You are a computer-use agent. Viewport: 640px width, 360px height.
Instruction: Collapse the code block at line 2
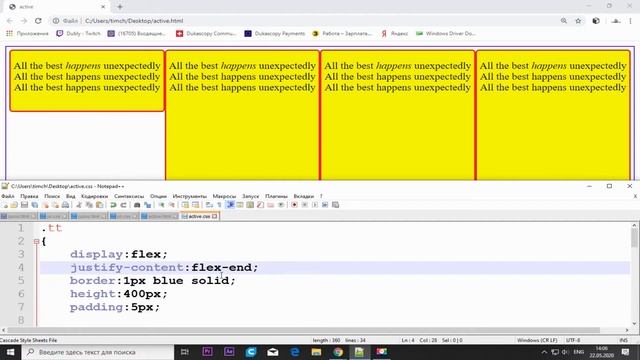point(36,241)
